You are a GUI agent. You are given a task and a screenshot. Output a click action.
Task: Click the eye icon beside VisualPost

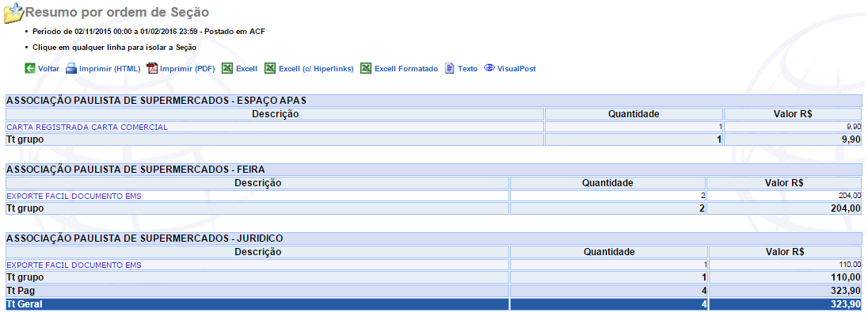click(x=489, y=68)
